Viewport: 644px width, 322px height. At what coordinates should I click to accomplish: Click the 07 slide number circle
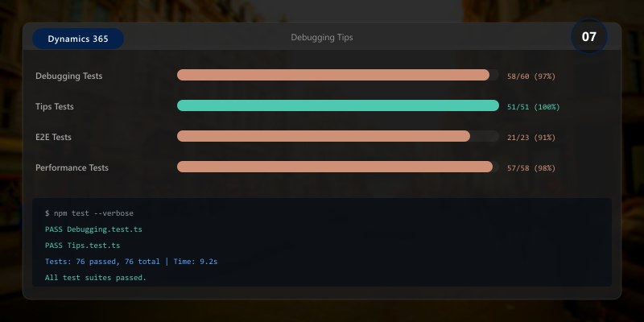(x=588, y=36)
